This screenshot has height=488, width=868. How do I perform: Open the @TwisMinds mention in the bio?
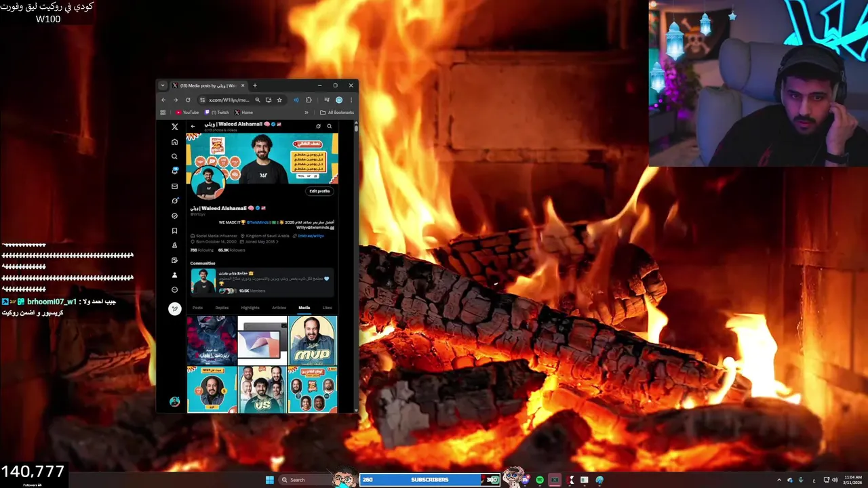258,222
